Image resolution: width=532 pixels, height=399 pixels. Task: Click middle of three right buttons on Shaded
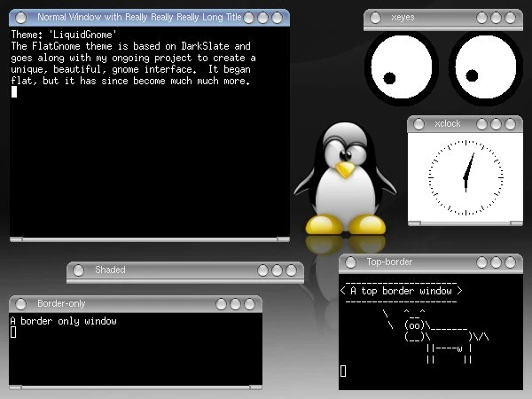tap(278, 270)
